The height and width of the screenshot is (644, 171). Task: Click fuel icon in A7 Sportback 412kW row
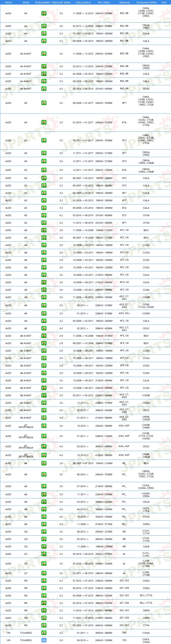(x=44, y=455)
